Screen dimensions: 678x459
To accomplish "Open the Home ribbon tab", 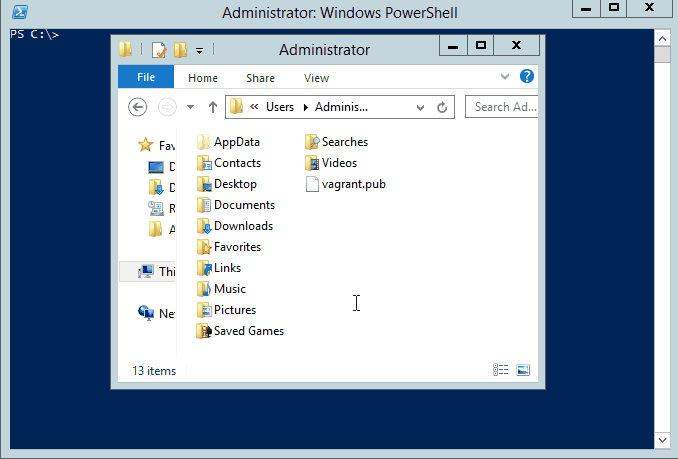I will coord(203,78).
